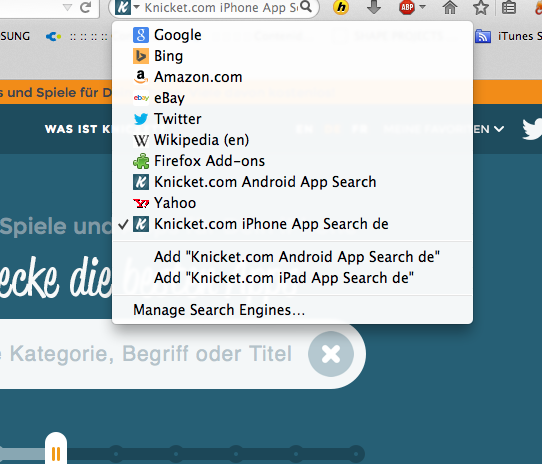Screen dimensions: 542x464
Task: Jump to last dot on slider track
Action: (x=356, y=453)
